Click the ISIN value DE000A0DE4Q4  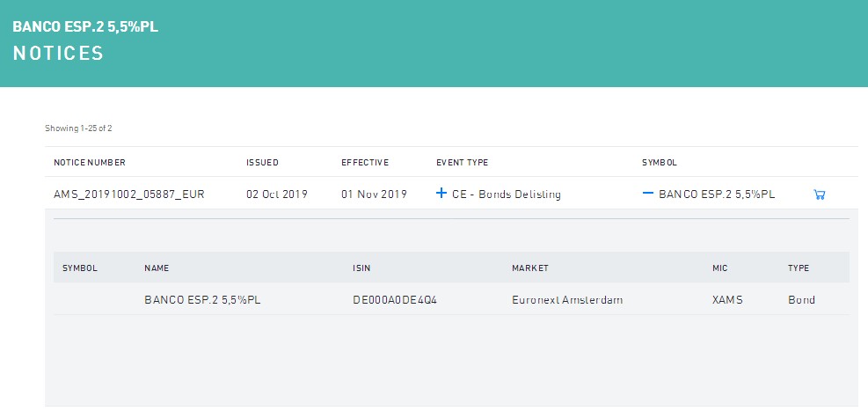click(x=395, y=300)
